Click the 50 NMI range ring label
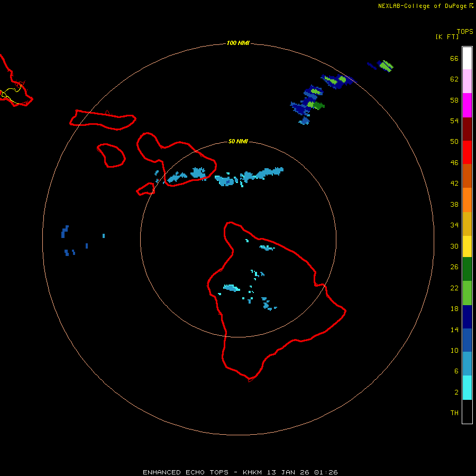The width and height of the screenshot is (476, 476). [238, 141]
